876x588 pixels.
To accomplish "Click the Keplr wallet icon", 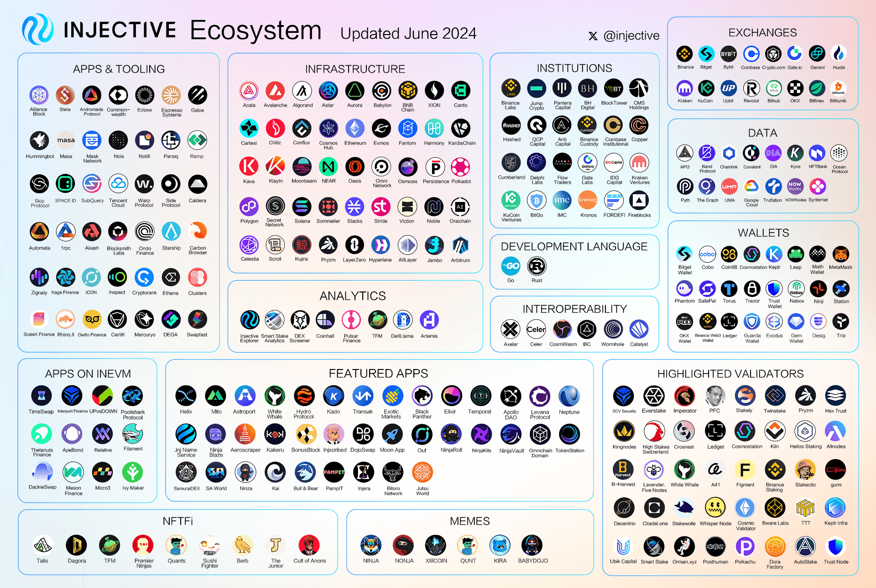I will pyautogui.click(x=774, y=254).
